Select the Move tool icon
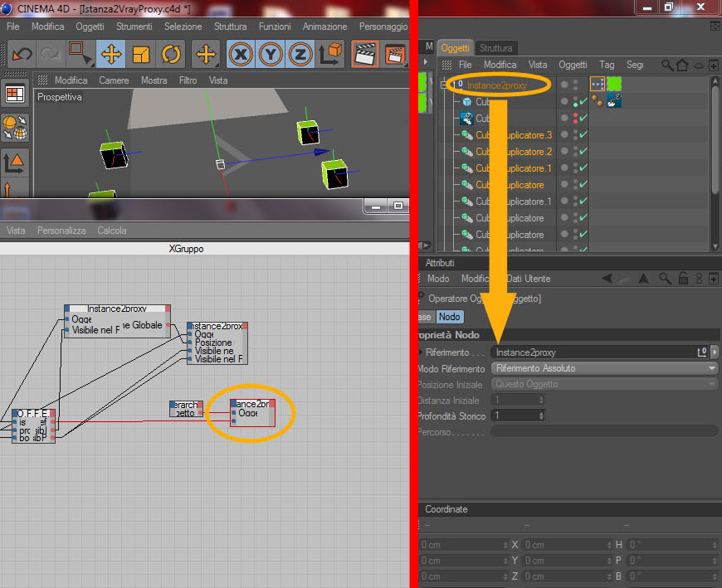 pos(111,54)
